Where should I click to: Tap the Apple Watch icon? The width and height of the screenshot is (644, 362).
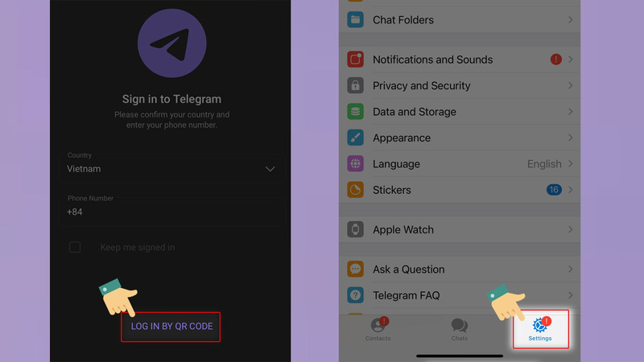(x=355, y=229)
